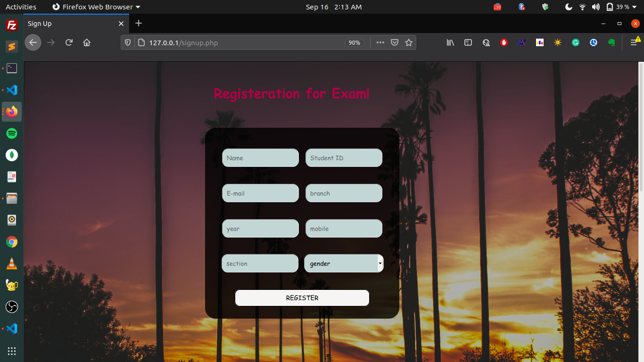Viewport: 644px width, 362px height.
Task: Open the clock calendar panel
Action: [x=334, y=7]
